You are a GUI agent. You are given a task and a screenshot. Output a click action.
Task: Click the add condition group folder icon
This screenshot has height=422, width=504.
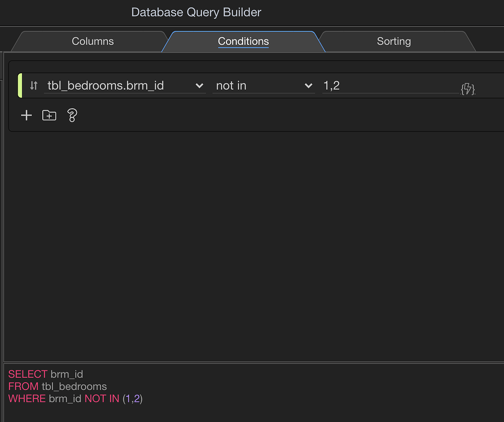click(x=49, y=115)
